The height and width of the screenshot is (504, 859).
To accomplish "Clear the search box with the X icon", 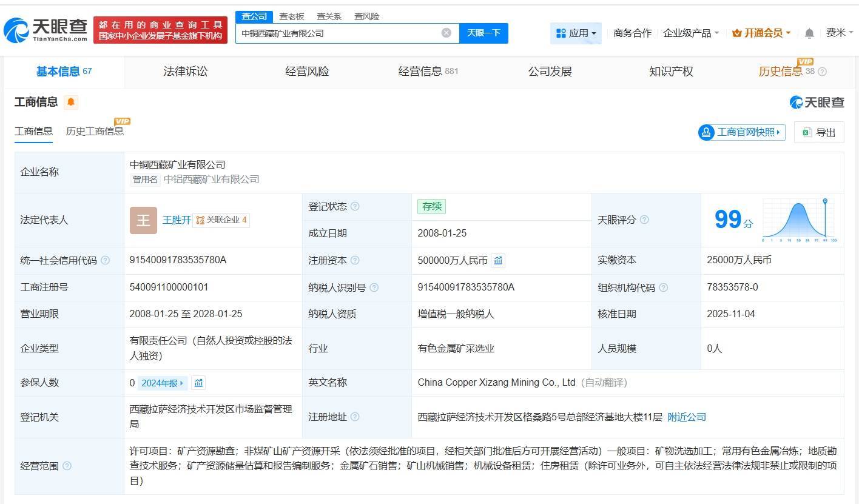I will tap(447, 33).
